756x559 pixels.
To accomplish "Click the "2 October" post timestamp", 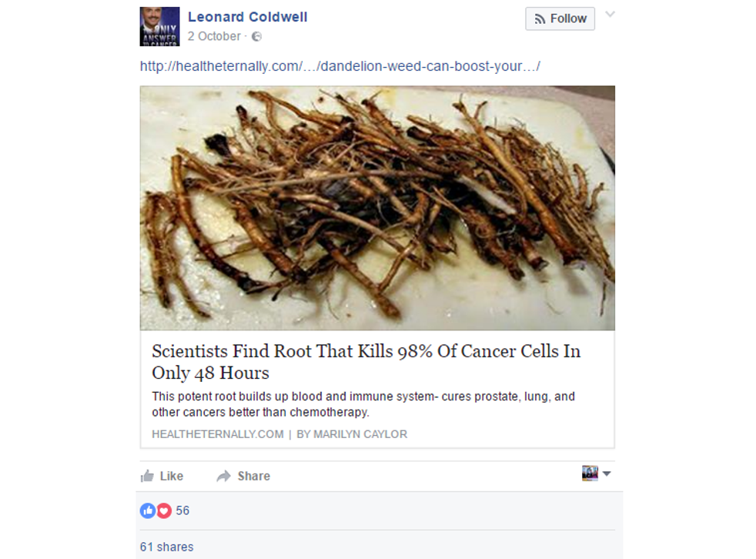I will (x=214, y=36).
